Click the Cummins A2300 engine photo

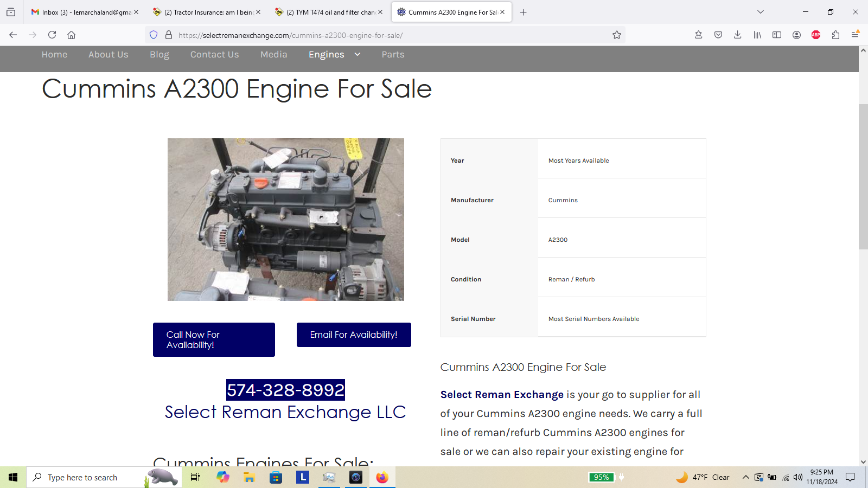[x=286, y=219]
